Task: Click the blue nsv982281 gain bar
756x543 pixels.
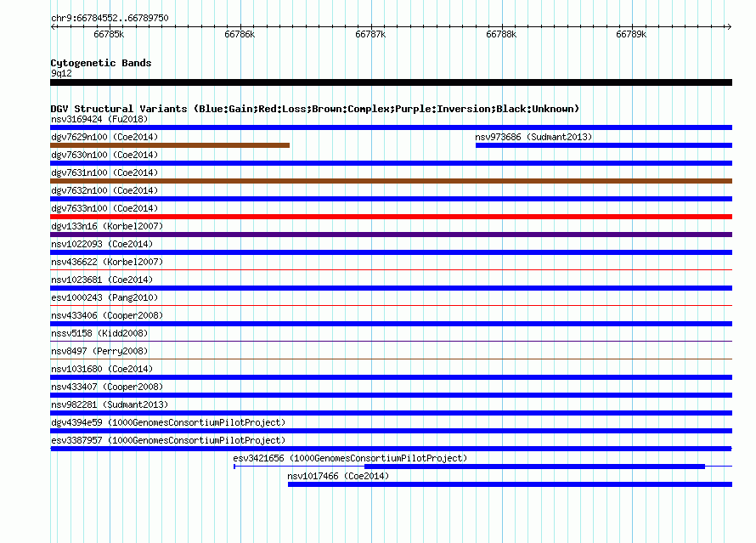Action: [391, 413]
